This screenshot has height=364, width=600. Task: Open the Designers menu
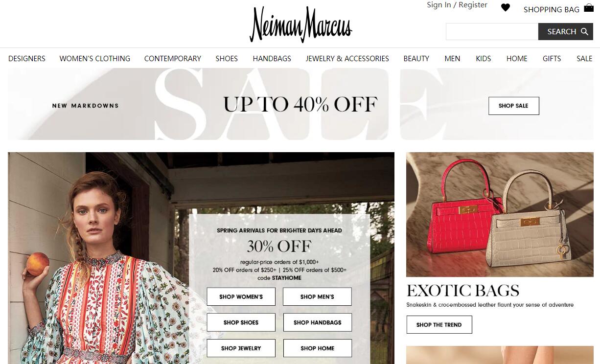coord(27,58)
